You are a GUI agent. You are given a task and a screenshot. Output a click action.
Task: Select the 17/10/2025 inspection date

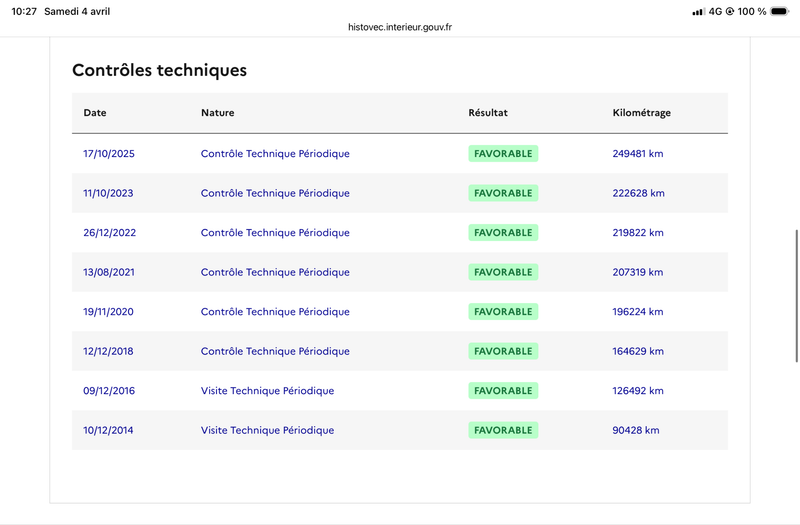pyautogui.click(x=109, y=154)
